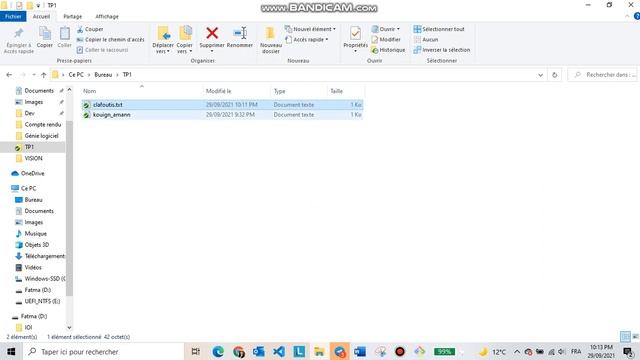Open ribbon Accès rapide dropdown
This screenshot has width=640, height=360.
pyautogui.click(x=307, y=40)
